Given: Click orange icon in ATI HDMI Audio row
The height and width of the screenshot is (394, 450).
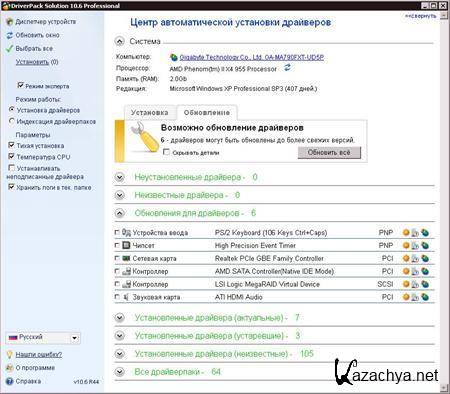Looking at the screenshot, I should [x=406, y=297].
